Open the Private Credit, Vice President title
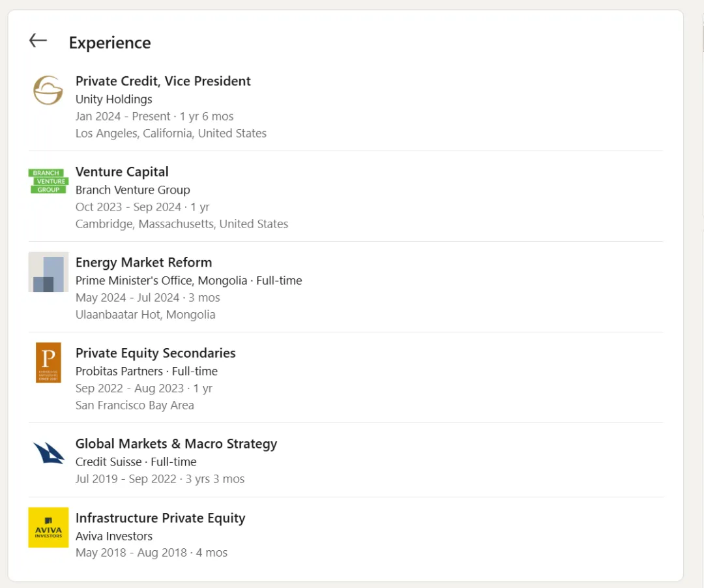704x588 pixels. click(163, 81)
